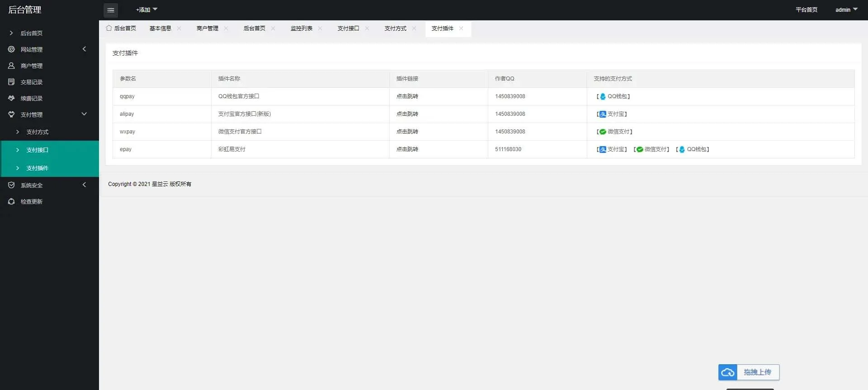The height and width of the screenshot is (390, 868).
Task: Click 点击跳转 link for qqpay plugin
Action: [407, 96]
